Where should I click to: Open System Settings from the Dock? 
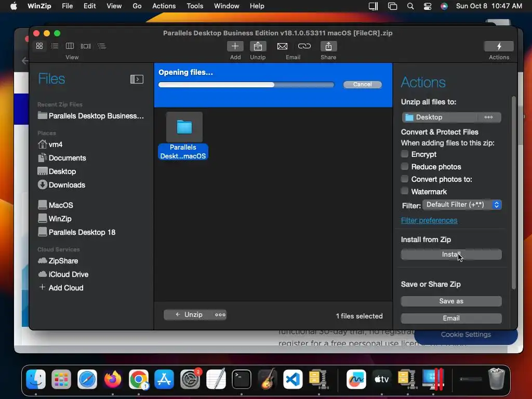click(x=190, y=379)
